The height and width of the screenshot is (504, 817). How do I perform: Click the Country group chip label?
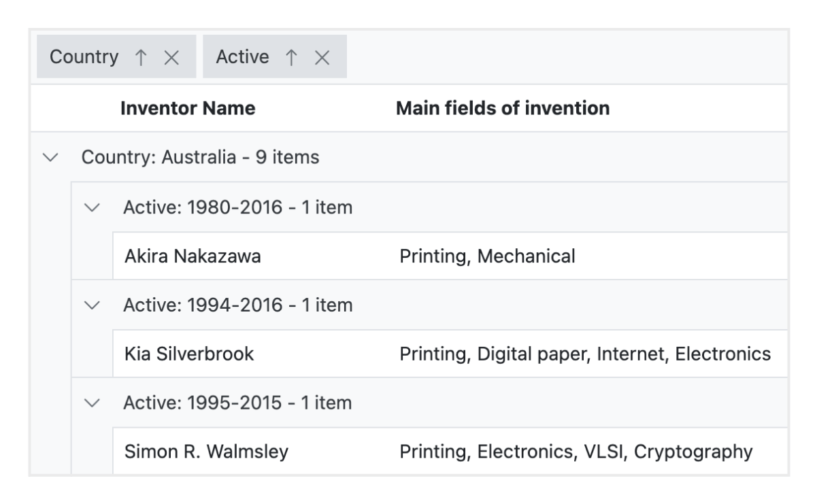pyautogui.click(x=84, y=57)
